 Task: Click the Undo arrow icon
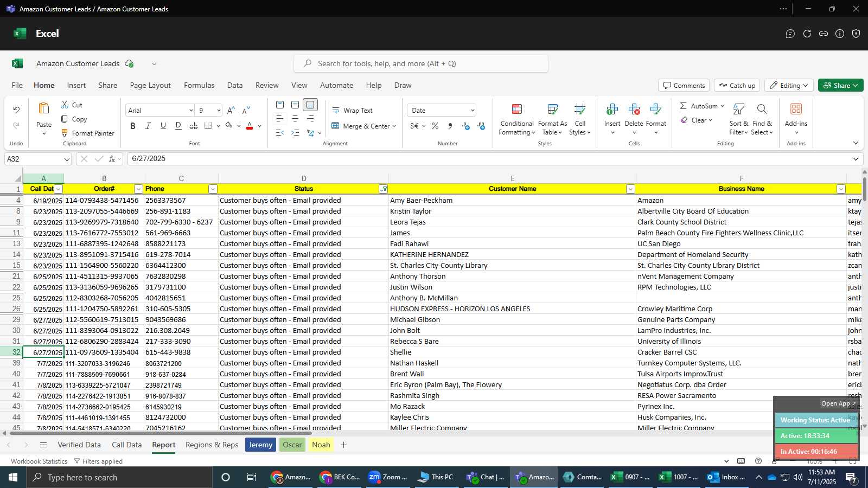(x=16, y=110)
